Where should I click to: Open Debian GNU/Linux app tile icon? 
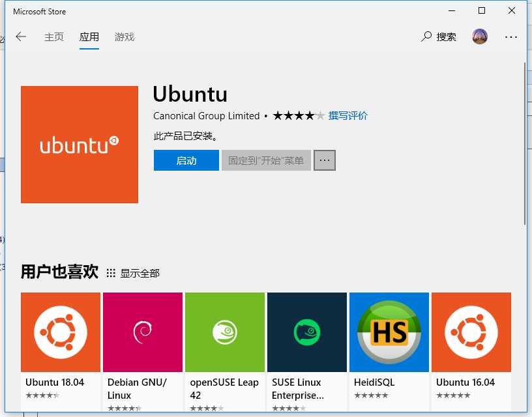143,332
